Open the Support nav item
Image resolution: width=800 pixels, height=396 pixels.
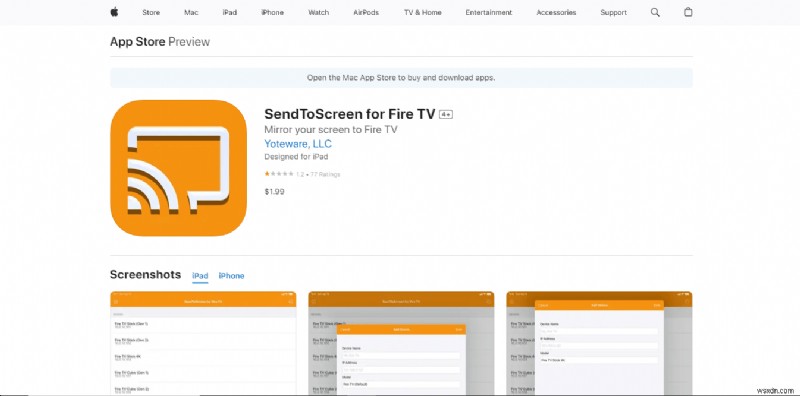[613, 12]
